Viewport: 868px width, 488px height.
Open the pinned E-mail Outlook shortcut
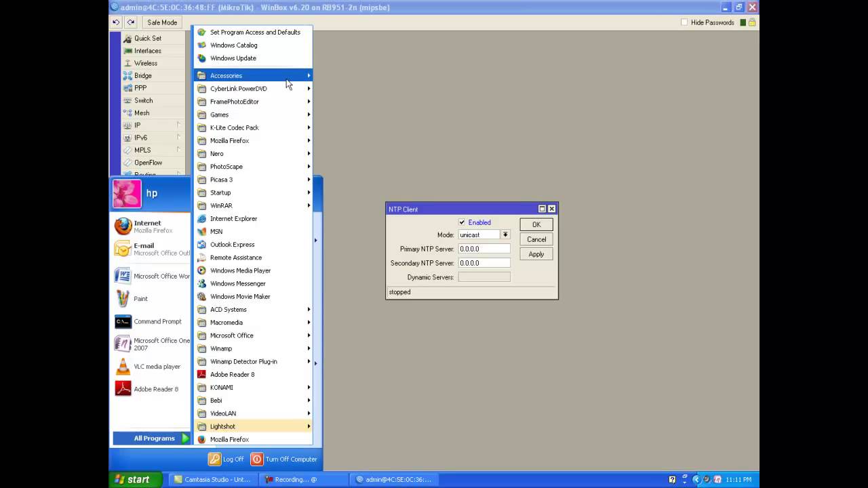click(151, 249)
